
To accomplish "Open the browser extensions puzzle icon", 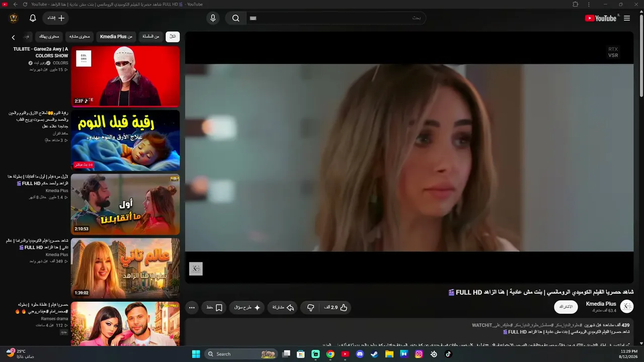I will (576, 5).
